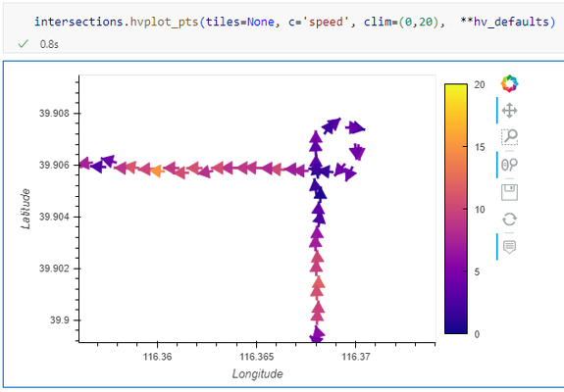Image resolution: width=564 pixels, height=392 pixels.
Task: Click the colorbar label 10
Action: point(480,210)
